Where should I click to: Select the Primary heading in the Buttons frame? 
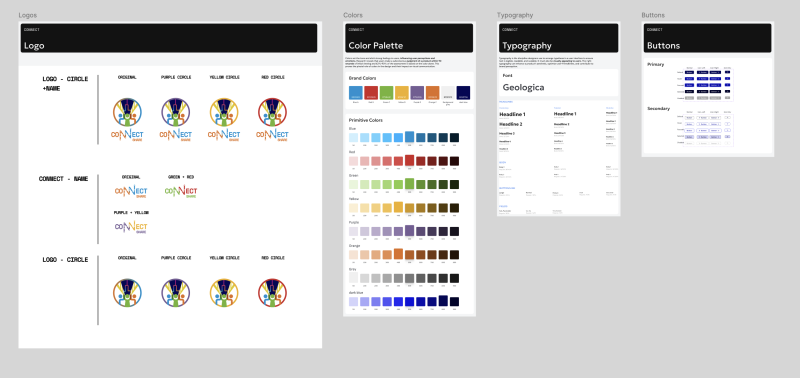(x=656, y=64)
